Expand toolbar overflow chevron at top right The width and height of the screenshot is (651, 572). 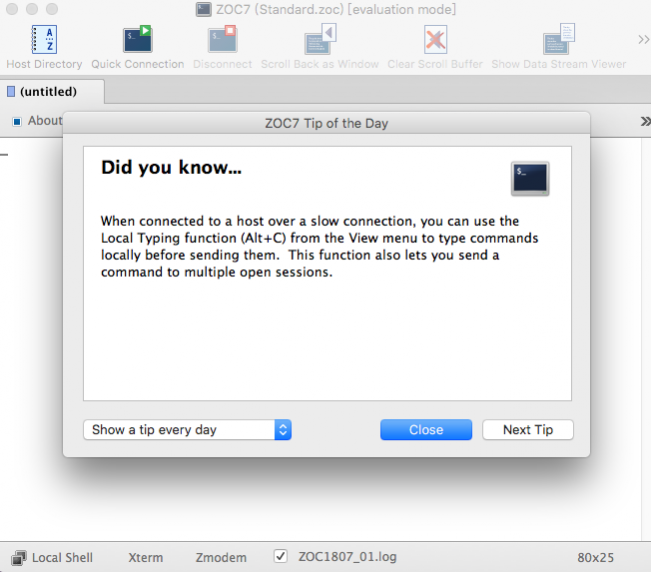643,40
